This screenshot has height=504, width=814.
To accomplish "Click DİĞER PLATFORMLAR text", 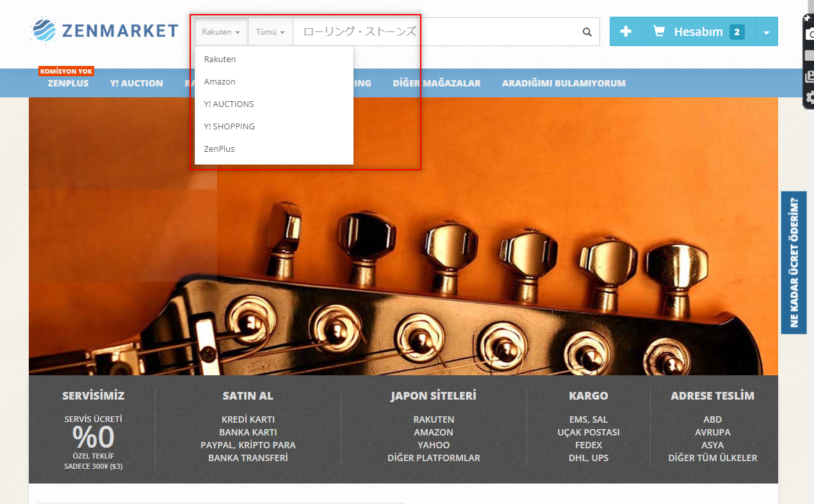I will 434,458.
